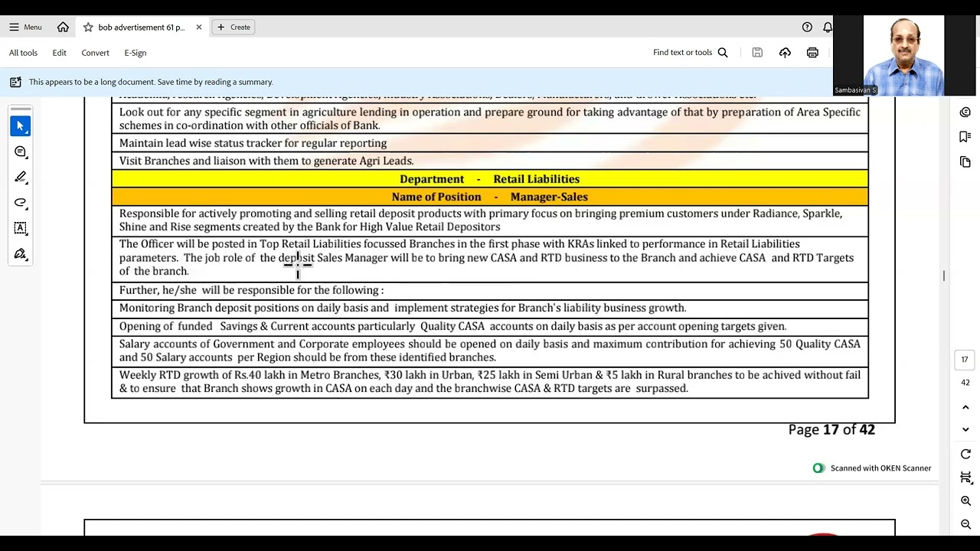The image size is (980, 551).
Task: Open notifications bell icon
Action: tap(828, 27)
